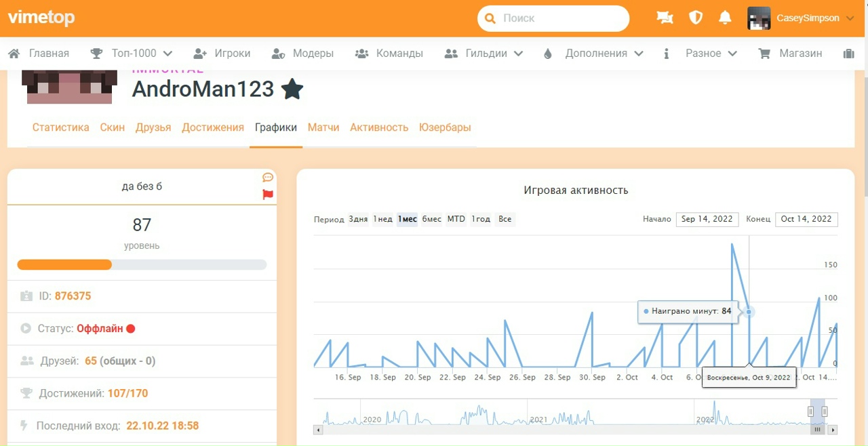Select the 1год period range
The width and height of the screenshot is (868, 446).
coord(481,219)
